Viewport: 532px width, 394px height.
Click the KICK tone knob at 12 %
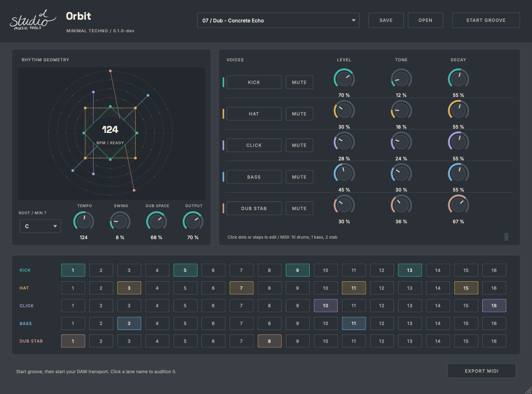[401, 79]
